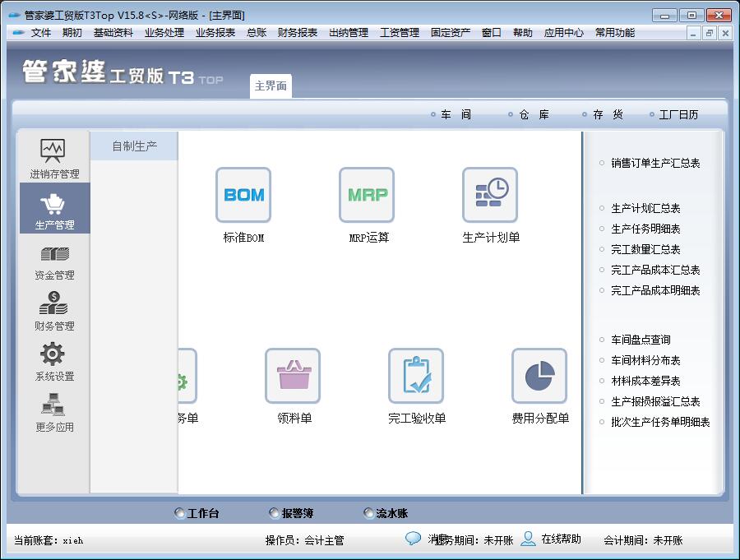Open 系统设置 gear icon
The image size is (740, 560).
pos(54,362)
